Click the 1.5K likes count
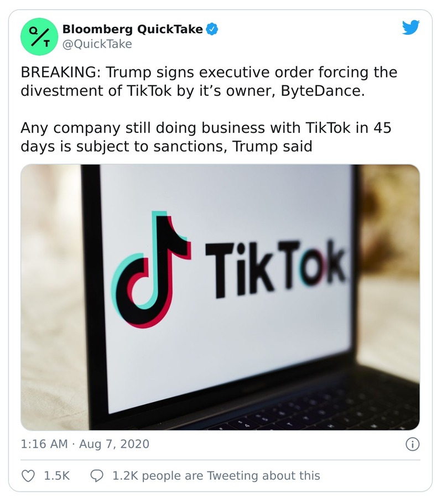Screen dimensions: 442x504 (x=56, y=476)
